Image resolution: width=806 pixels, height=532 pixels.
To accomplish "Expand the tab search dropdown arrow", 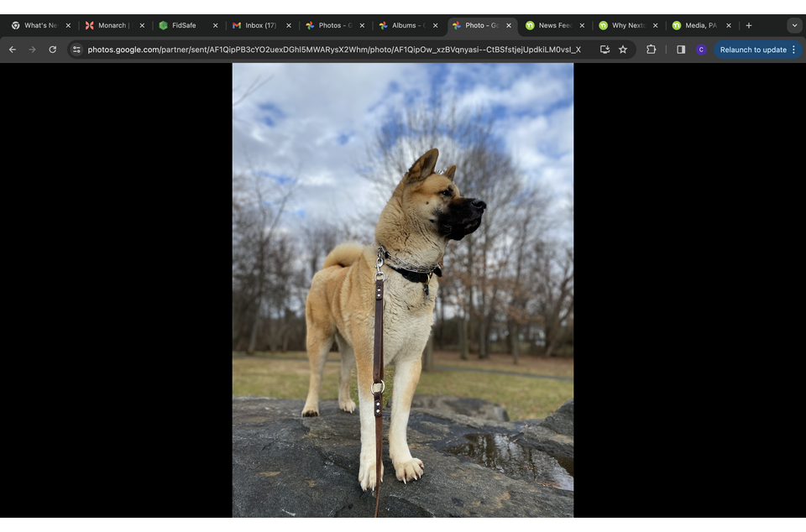I will click(x=794, y=25).
